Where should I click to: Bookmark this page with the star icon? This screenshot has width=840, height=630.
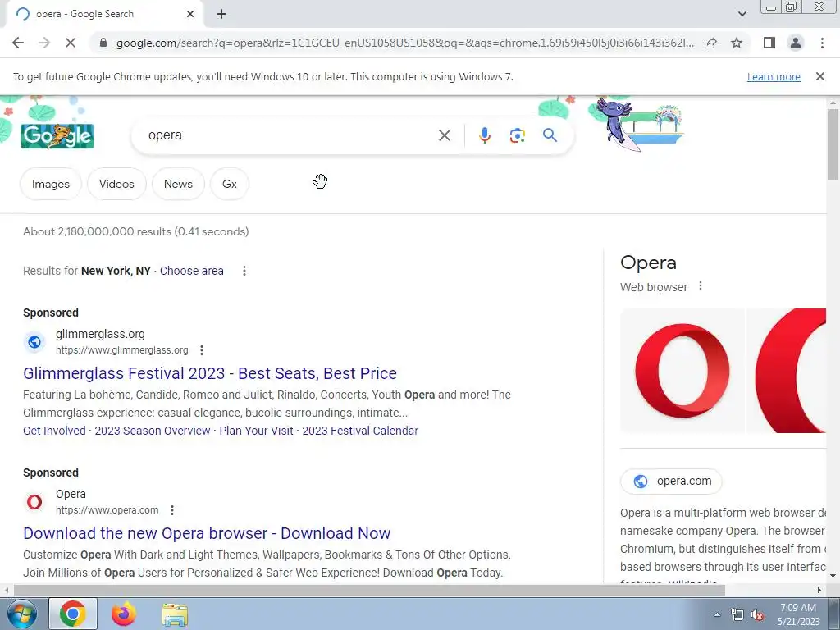coord(737,43)
